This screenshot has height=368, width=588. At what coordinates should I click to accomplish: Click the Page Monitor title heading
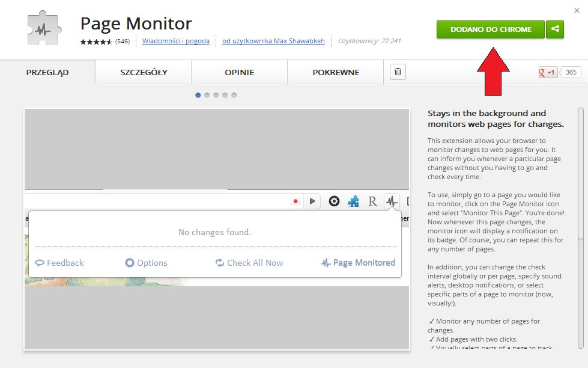136,23
